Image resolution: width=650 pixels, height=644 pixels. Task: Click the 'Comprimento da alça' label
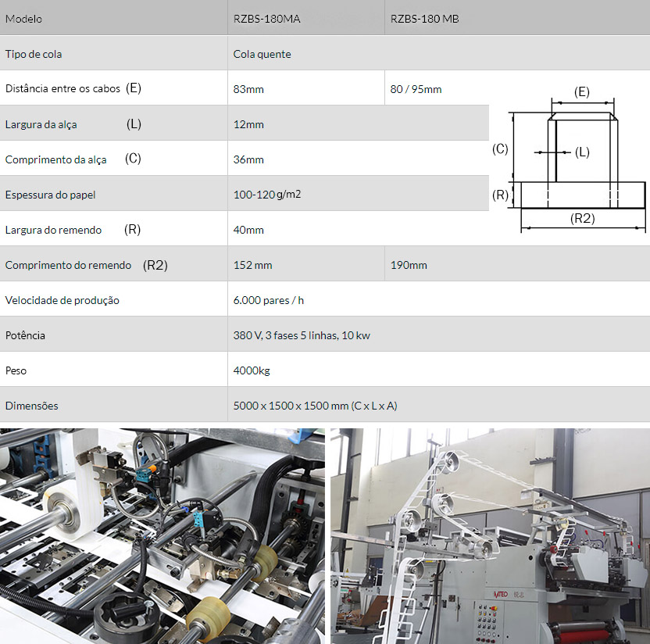coord(56,159)
